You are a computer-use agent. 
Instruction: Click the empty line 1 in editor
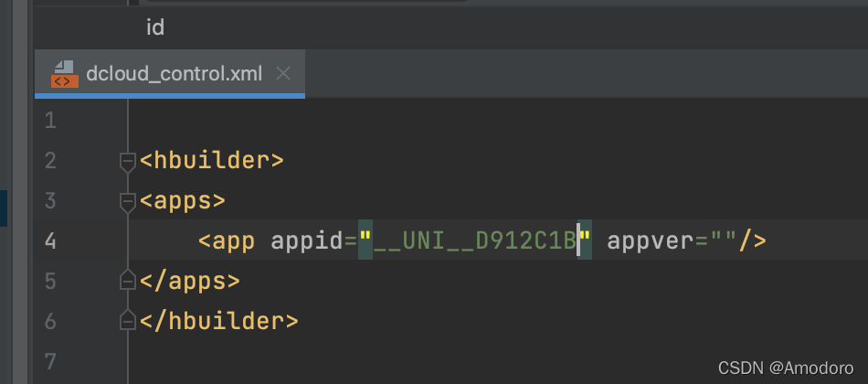[x=498, y=121]
